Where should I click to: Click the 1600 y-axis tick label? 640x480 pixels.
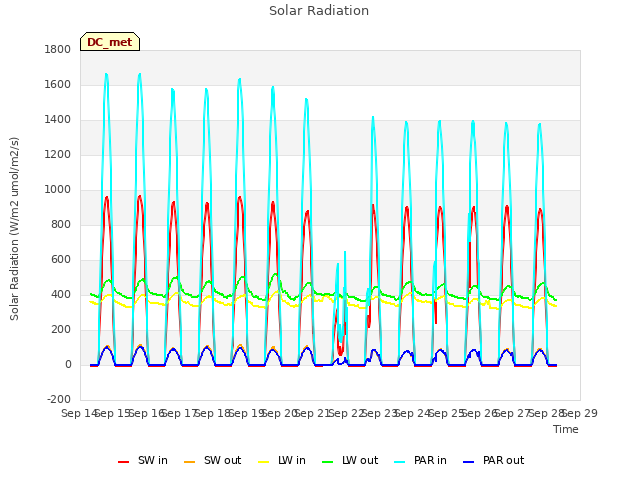pos(58,84)
